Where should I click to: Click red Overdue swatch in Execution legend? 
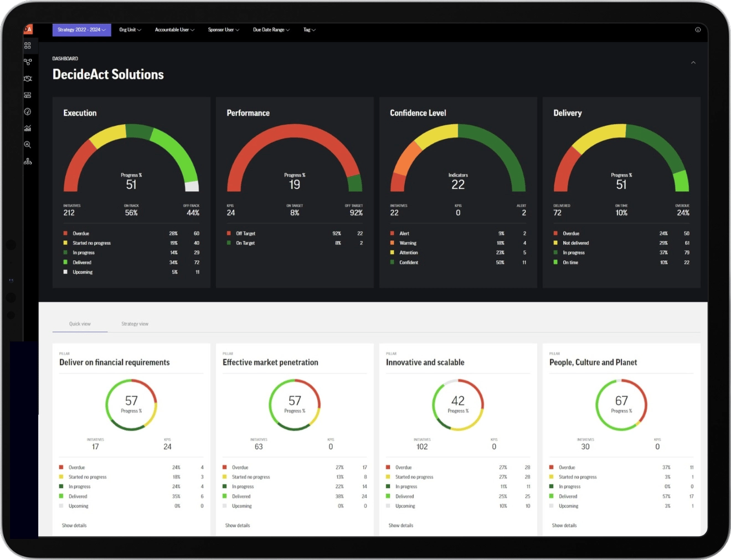tap(65, 233)
